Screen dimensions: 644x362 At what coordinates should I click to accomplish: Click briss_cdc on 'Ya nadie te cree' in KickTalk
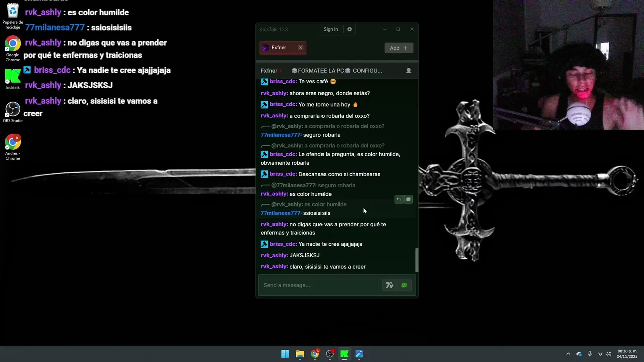(283, 244)
